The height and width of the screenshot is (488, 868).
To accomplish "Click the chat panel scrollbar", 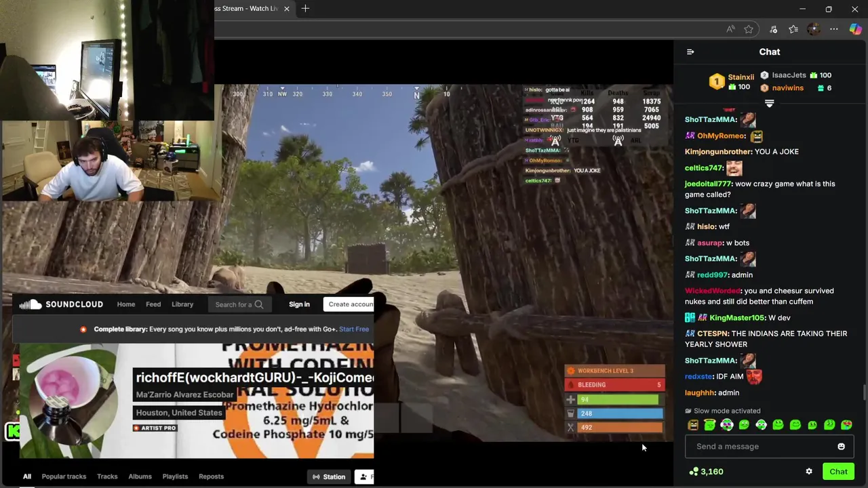I will [x=865, y=392].
